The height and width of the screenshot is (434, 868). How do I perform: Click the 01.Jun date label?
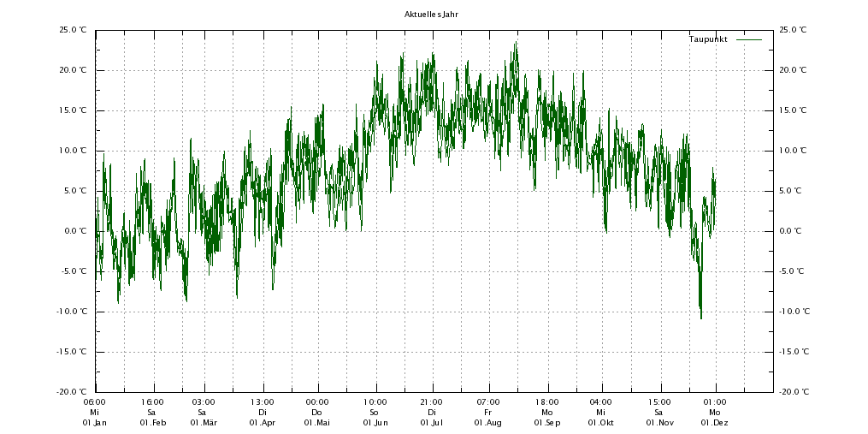click(375, 423)
